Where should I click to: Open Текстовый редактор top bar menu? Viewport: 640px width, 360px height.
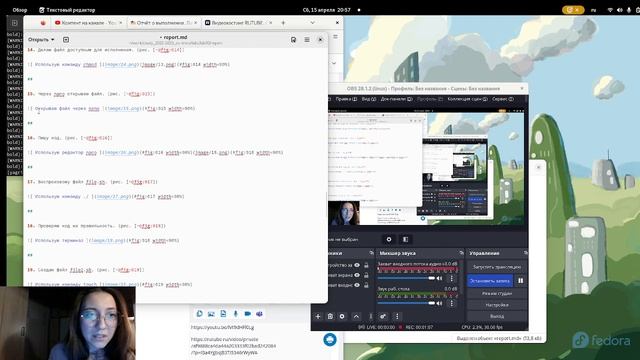click(67, 10)
